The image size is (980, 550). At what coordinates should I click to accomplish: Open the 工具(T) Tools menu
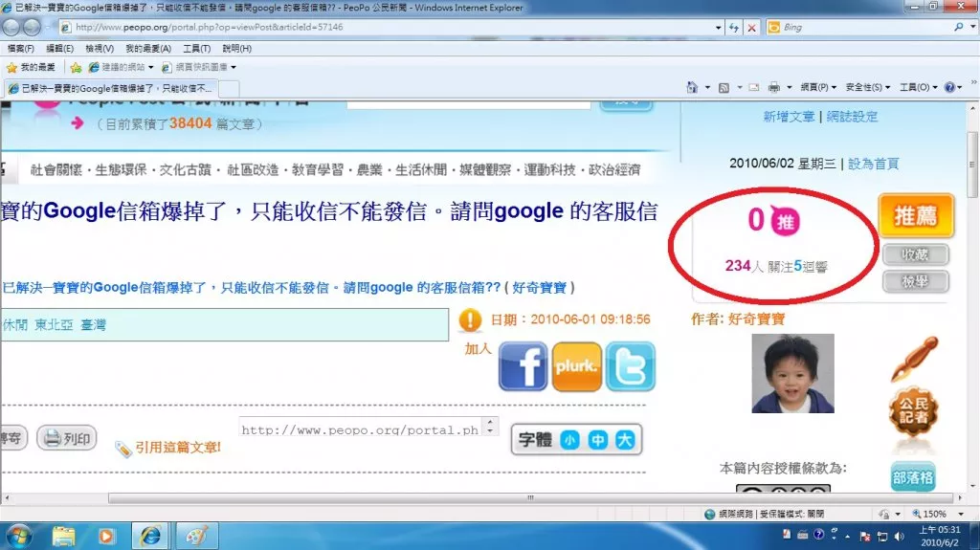pos(196,48)
